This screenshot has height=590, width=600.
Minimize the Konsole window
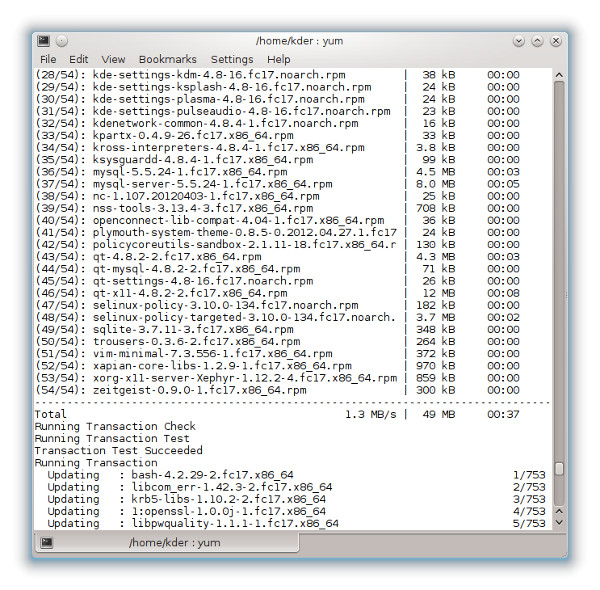tap(519, 41)
